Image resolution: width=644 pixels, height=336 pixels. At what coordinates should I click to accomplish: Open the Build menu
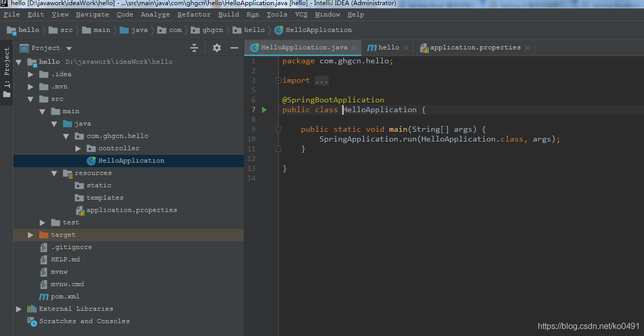229,14
